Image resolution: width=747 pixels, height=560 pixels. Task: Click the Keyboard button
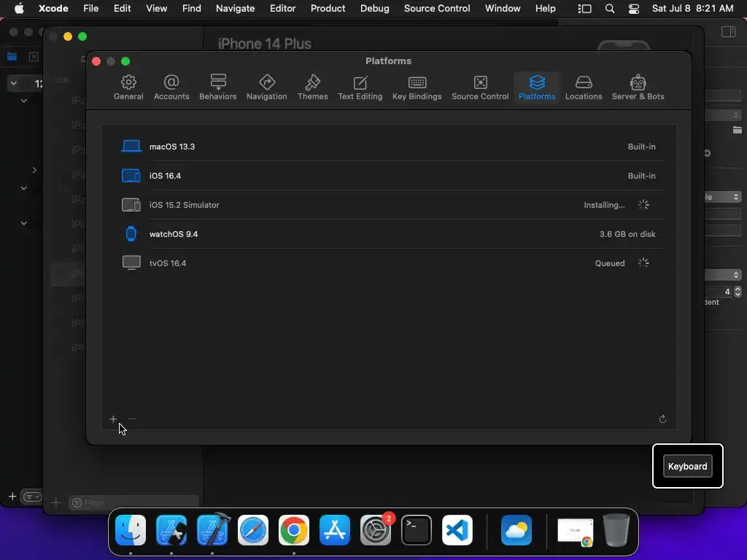pyautogui.click(x=687, y=466)
